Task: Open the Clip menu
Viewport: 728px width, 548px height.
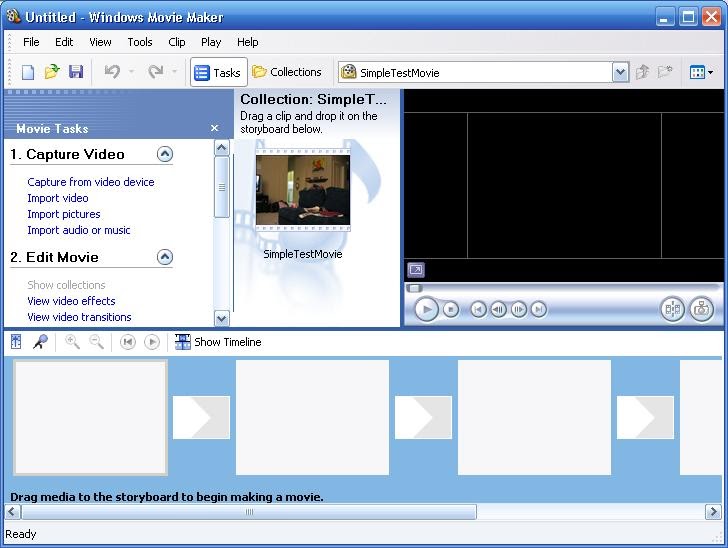Action: click(177, 42)
